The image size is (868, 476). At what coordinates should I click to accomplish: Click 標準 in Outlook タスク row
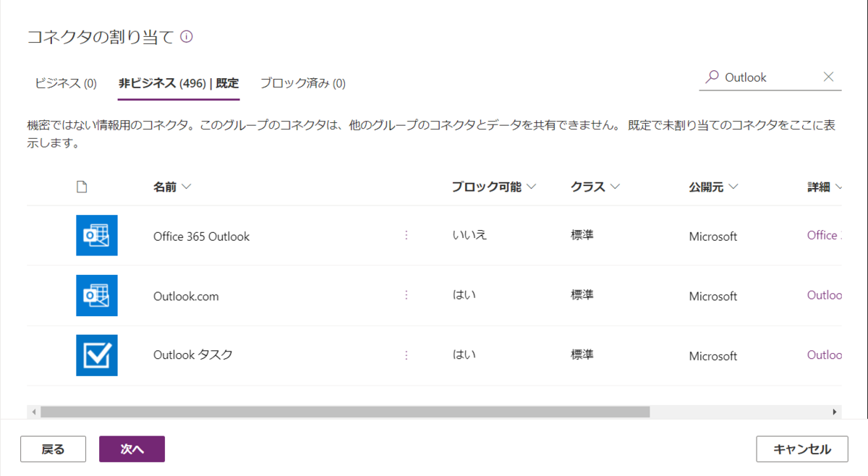(582, 355)
